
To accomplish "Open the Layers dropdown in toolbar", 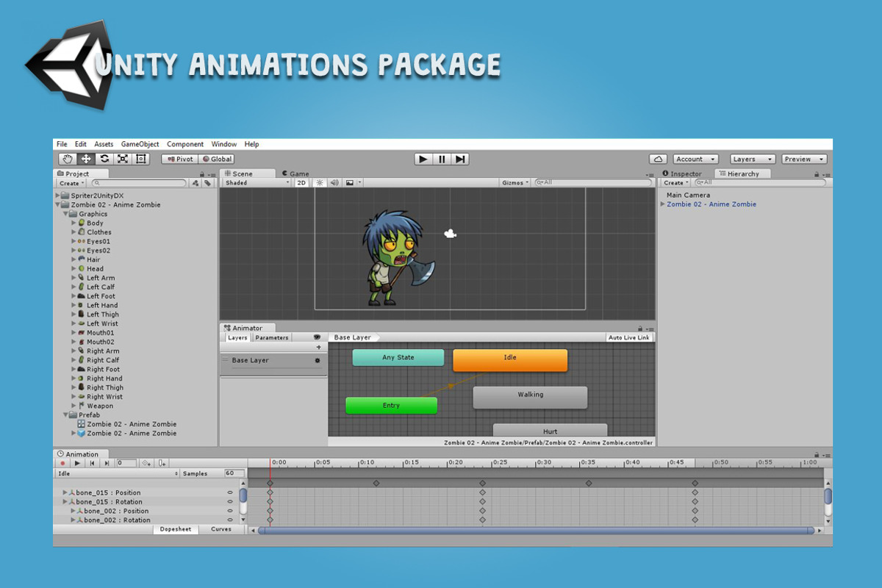I will pyautogui.click(x=753, y=159).
